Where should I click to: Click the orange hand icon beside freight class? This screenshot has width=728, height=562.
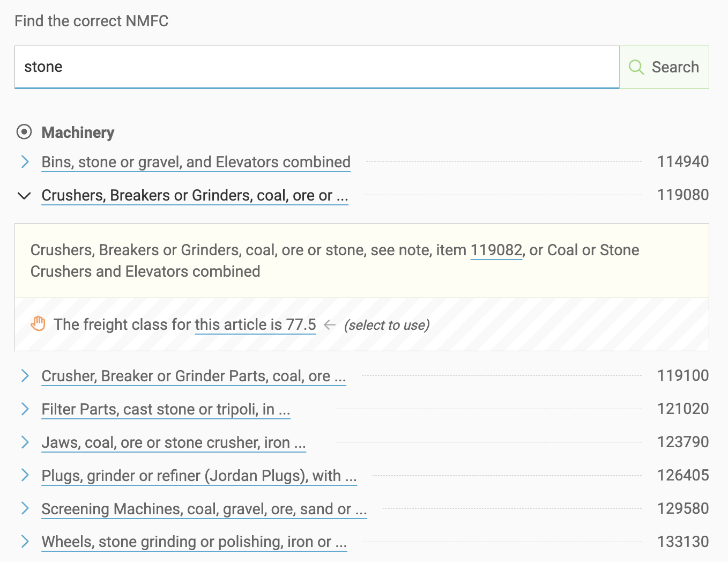(38, 324)
